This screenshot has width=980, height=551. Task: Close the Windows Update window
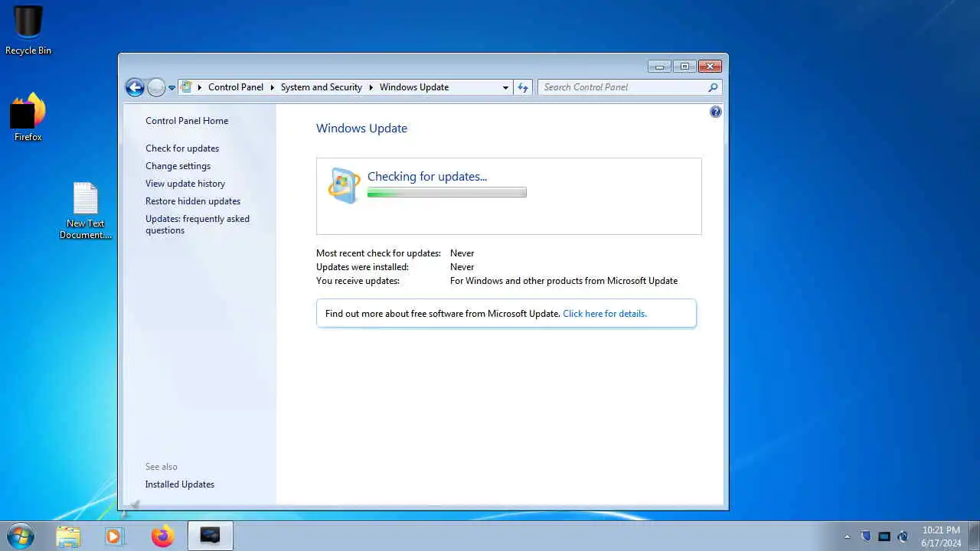click(x=710, y=67)
